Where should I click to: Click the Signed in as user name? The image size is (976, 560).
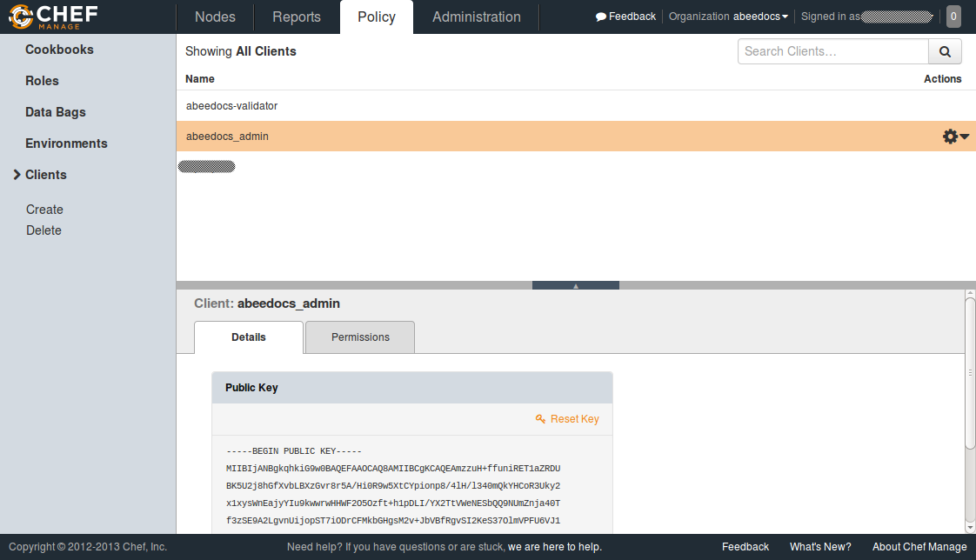coord(896,17)
